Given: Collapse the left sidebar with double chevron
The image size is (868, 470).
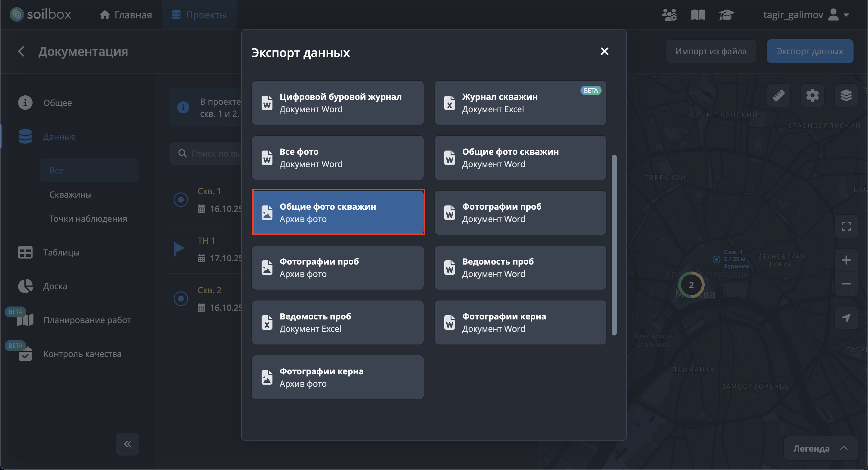Looking at the screenshot, I should pyautogui.click(x=127, y=444).
